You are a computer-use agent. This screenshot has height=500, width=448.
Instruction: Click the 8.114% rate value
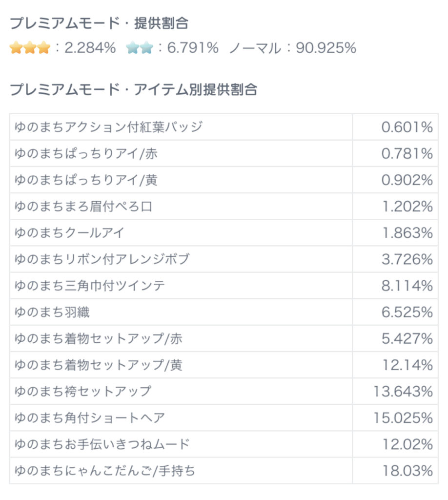coord(407,286)
